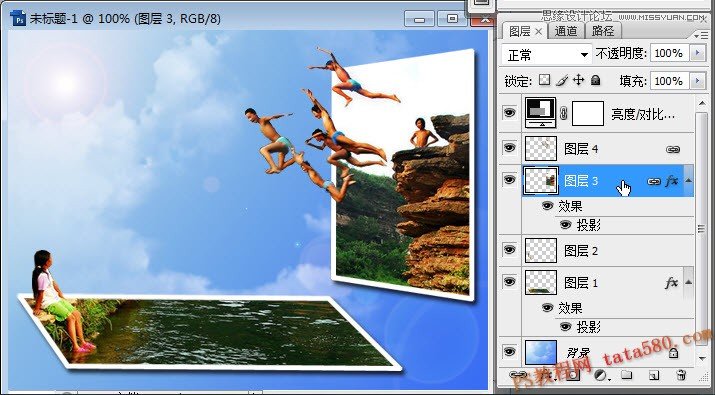This screenshot has height=395, width=715.
Task: Hide the 背景 layer
Action: pyautogui.click(x=509, y=351)
